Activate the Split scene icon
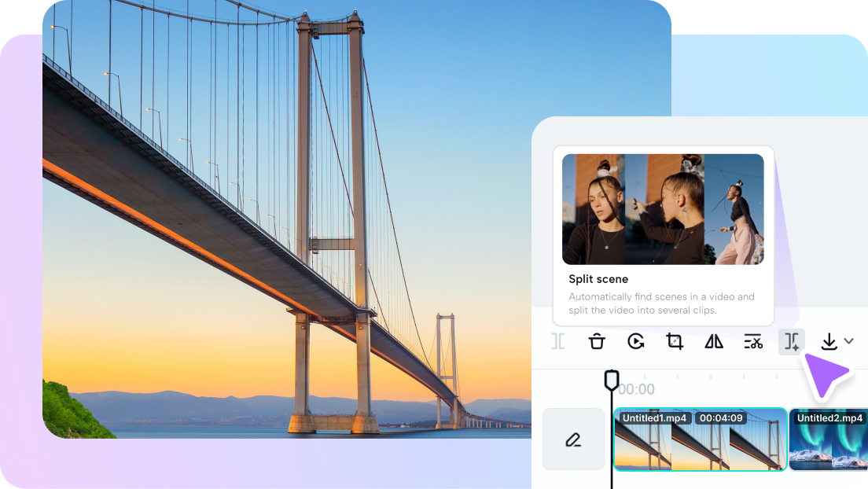Image resolution: width=868 pixels, height=489 pixels. [x=792, y=341]
